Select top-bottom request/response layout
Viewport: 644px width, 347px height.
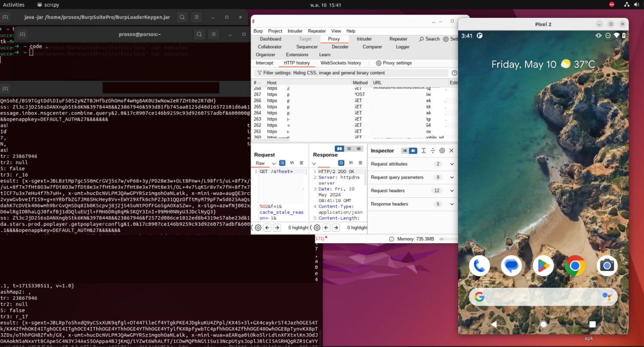click(x=349, y=149)
